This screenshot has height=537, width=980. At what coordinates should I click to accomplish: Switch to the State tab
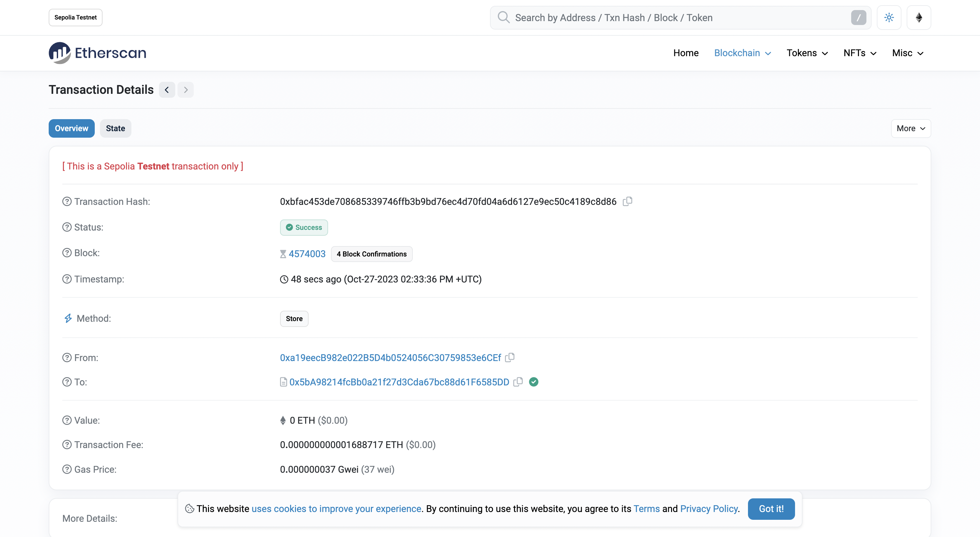pos(115,128)
